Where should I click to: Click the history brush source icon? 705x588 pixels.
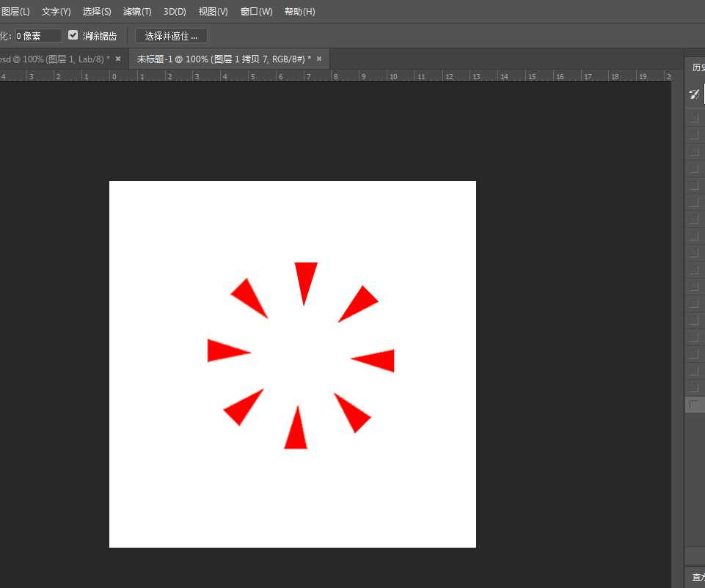tap(694, 94)
